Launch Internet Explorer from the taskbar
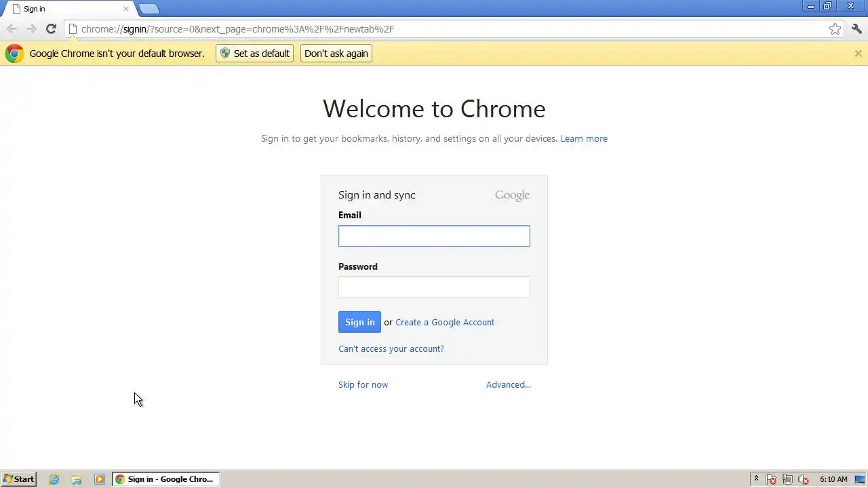The image size is (868, 488). click(x=54, y=479)
